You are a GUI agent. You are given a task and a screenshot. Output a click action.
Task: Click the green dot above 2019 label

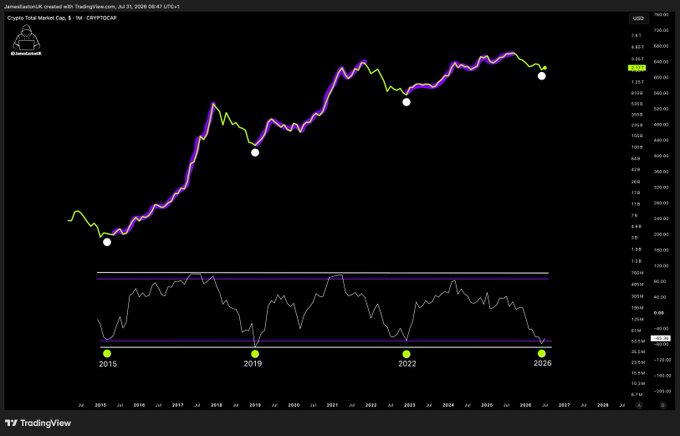click(x=255, y=354)
